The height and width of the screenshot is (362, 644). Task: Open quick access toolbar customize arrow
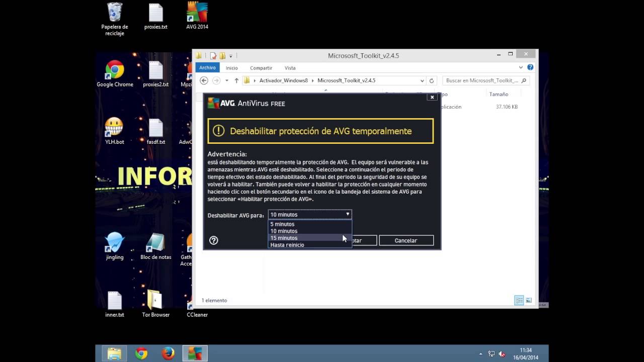tap(231, 56)
